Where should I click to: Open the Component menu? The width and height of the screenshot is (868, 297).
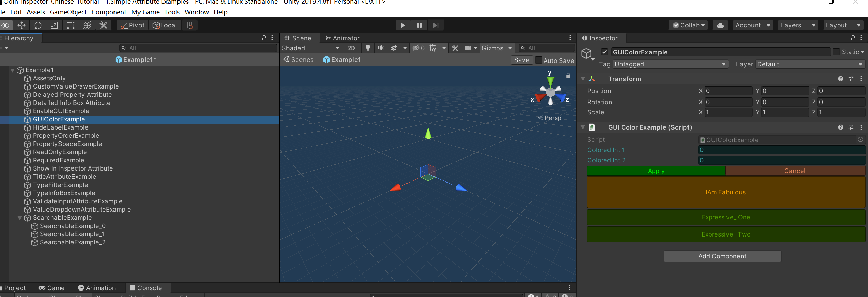[x=109, y=12]
